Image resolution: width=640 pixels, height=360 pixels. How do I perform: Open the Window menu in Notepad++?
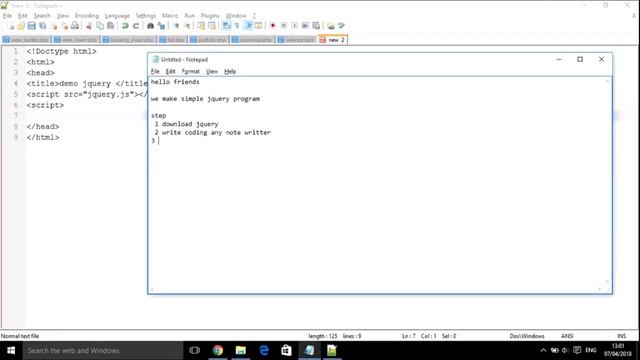point(236,16)
